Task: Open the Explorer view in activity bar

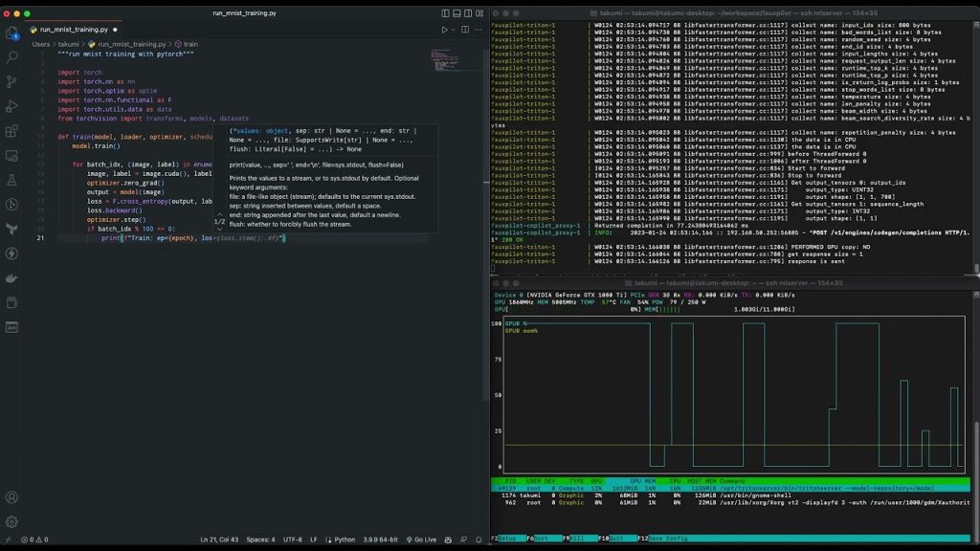Action: coord(11,33)
